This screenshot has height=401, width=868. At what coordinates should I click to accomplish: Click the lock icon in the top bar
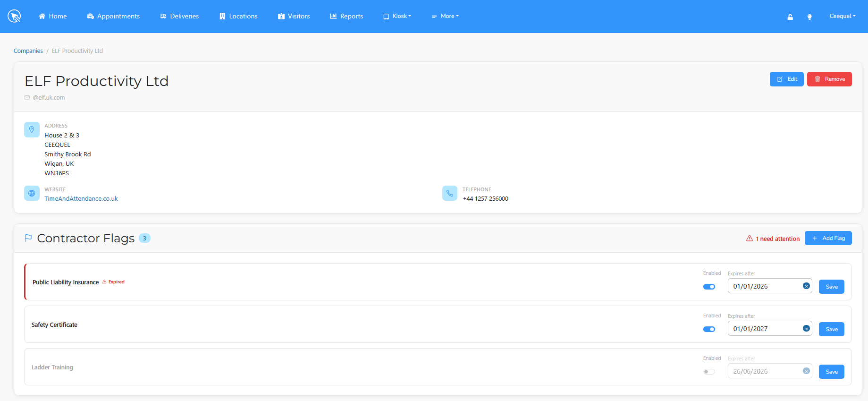(790, 17)
